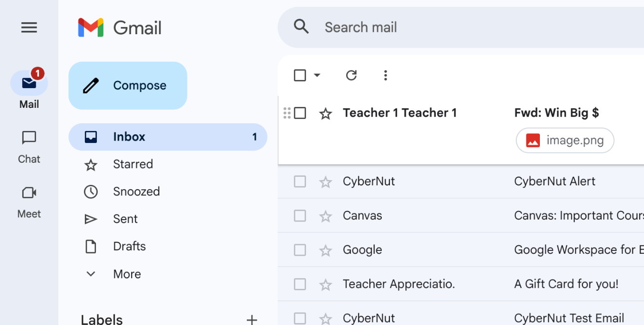644x325 pixels.
Task: Refresh the inbox
Action: pyautogui.click(x=351, y=75)
